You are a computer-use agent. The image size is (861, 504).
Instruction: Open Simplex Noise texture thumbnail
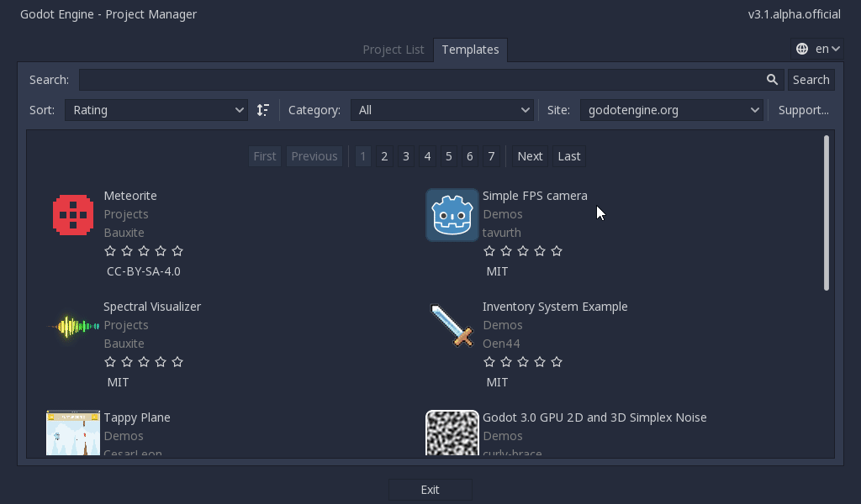(452, 433)
